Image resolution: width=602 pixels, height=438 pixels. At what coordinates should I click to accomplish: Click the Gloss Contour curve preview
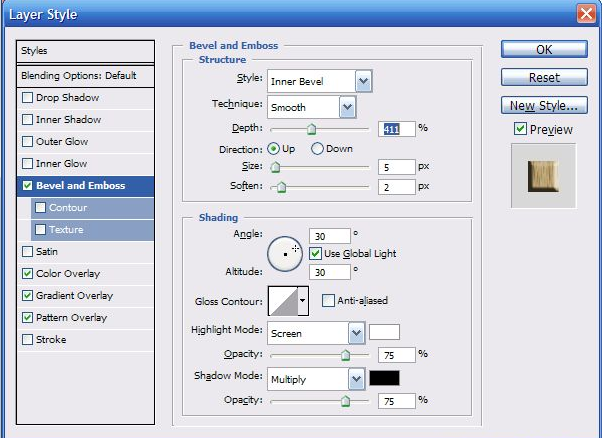click(282, 301)
